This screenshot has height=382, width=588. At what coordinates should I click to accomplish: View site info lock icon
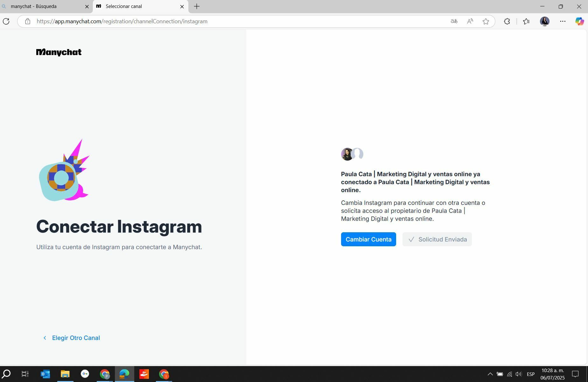(28, 21)
